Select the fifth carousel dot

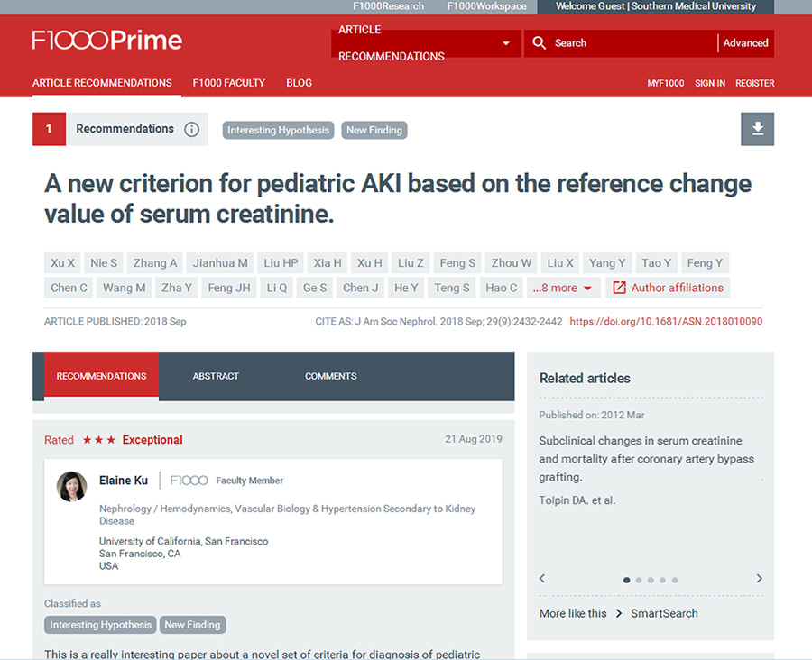[x=675, y=581]
